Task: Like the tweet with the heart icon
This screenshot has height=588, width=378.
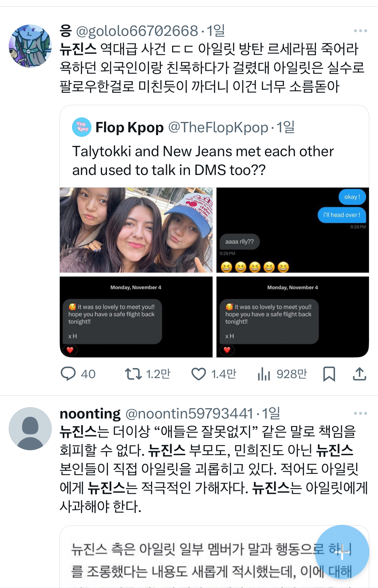Action: 199,374
